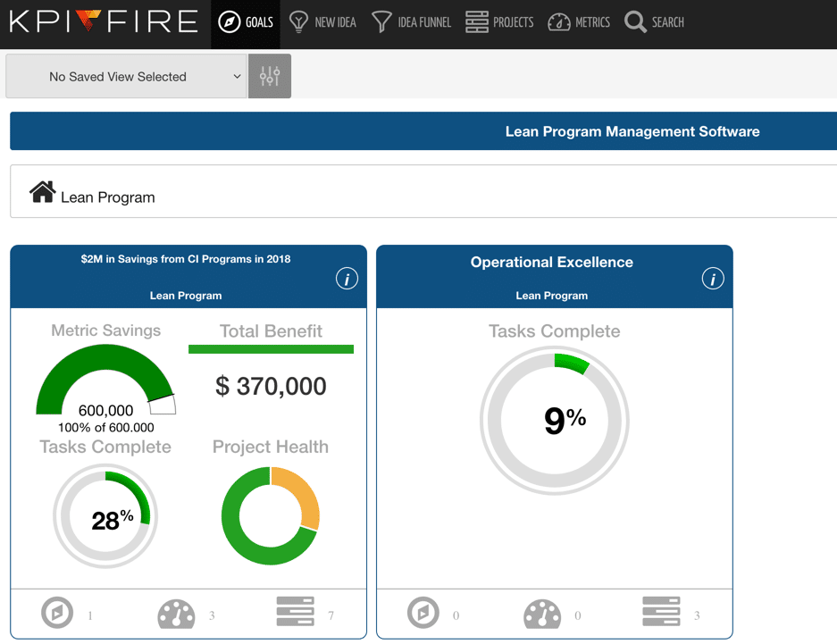This screenshot has height=644, width=837.
Task: Open the $2M in Savings from CI Programs title
Action: (x=186, y=259)
